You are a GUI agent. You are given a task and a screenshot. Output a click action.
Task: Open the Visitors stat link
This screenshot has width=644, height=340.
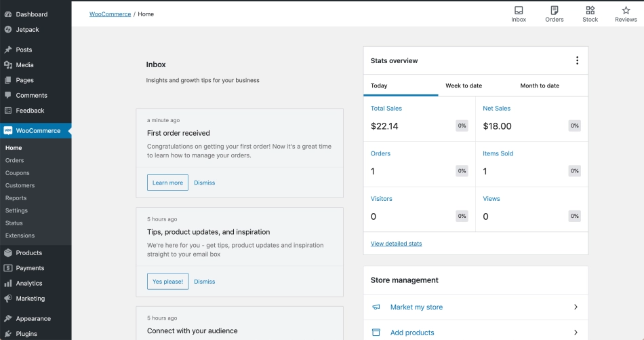[x=381, y=199]
